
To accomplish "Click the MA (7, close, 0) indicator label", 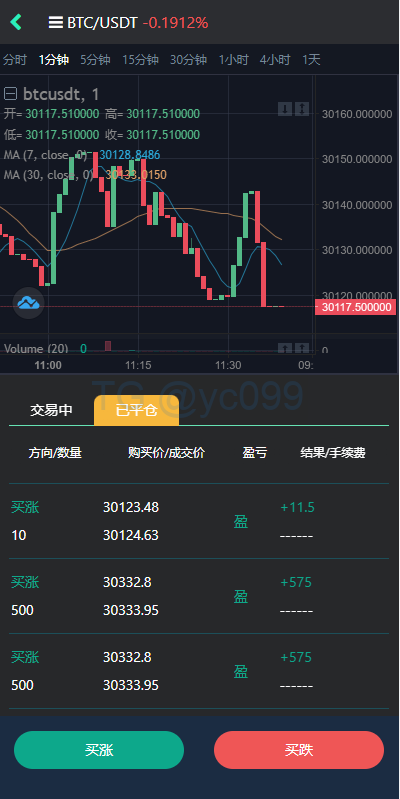I will (x=45, y=154).
